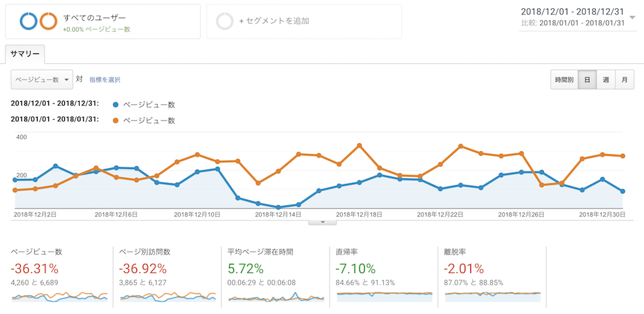Switch chart granularity to 週
The height and width of the screenshot is (314, 644).
pos(606,80)
